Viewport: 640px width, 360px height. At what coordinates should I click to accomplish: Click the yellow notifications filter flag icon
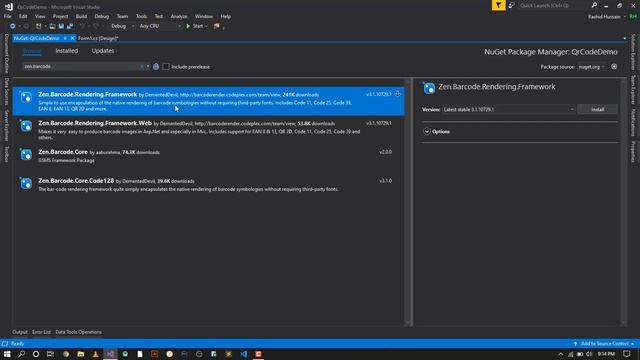click(x=498, y=5)
